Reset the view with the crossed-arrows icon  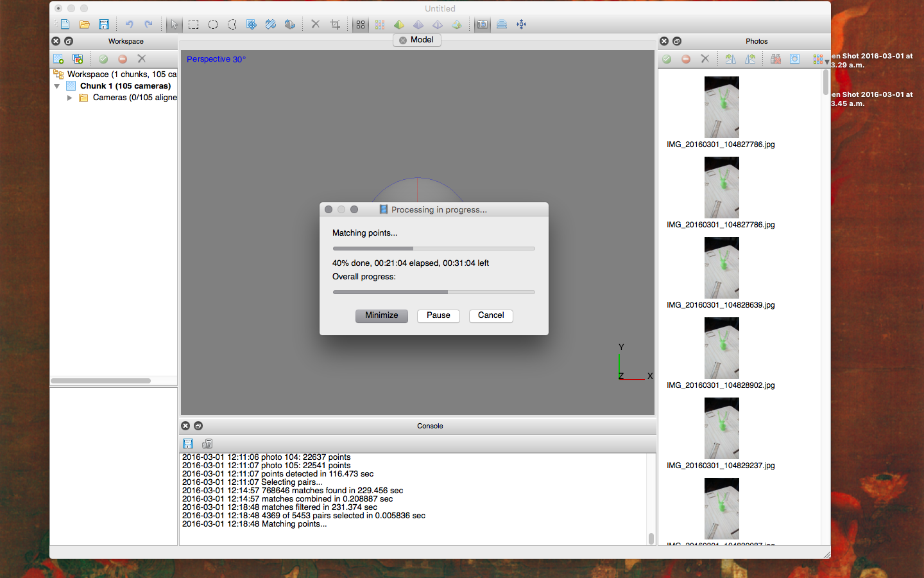(x=521, y=24)
